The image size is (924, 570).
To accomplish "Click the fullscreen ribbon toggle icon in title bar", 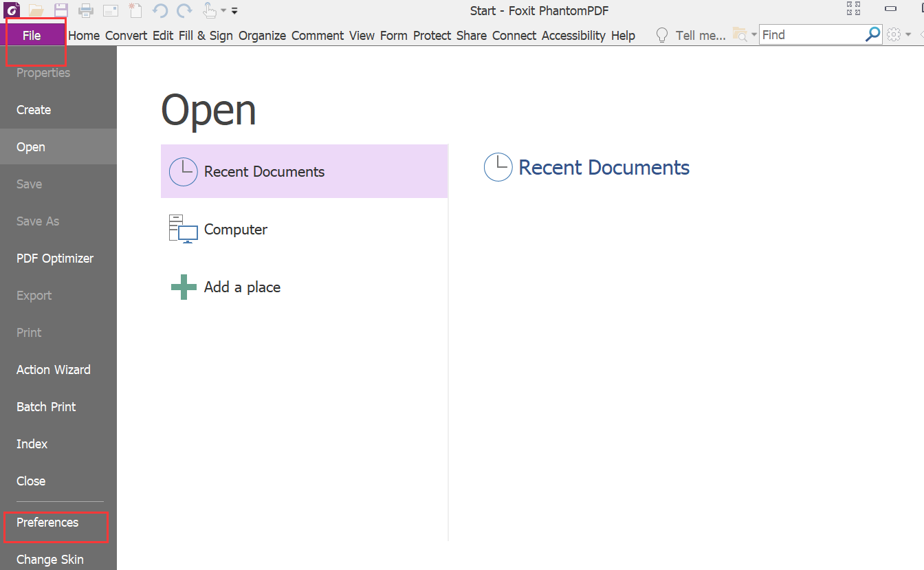I will (x=854, y=9).
